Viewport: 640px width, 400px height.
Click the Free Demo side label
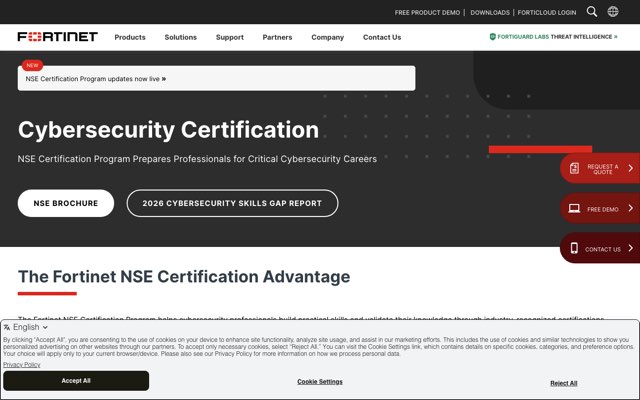click(603, 209)
